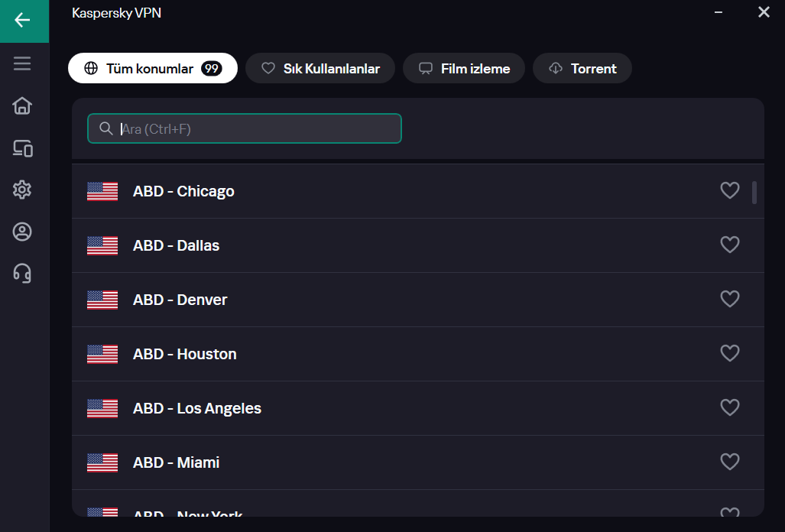
Task: Open the account profile icon
Action: (22, 232)
